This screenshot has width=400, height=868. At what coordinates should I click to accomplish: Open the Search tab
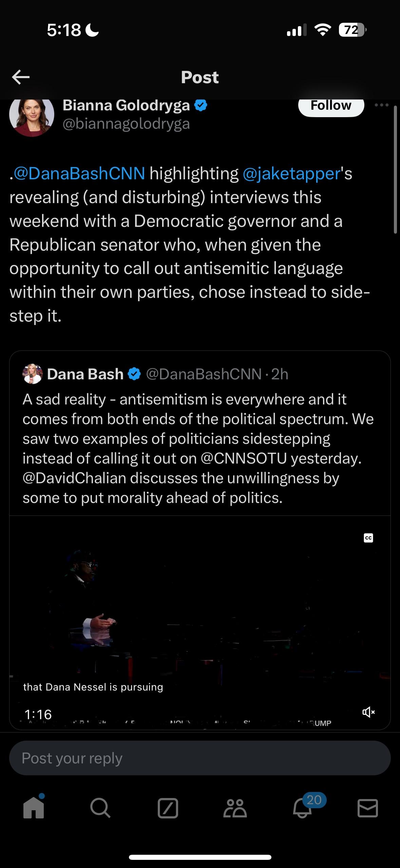click(x=100, y=808)
